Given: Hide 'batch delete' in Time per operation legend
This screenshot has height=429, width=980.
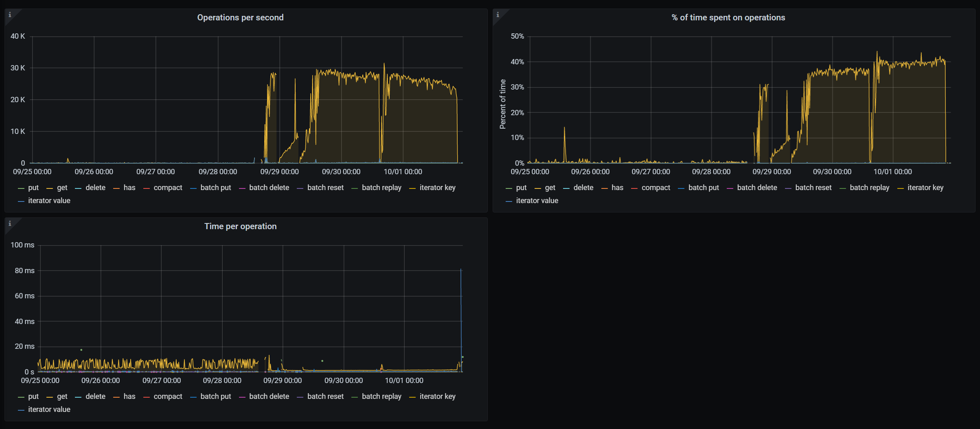Looking at the screenshot, I should click(269, 396).
